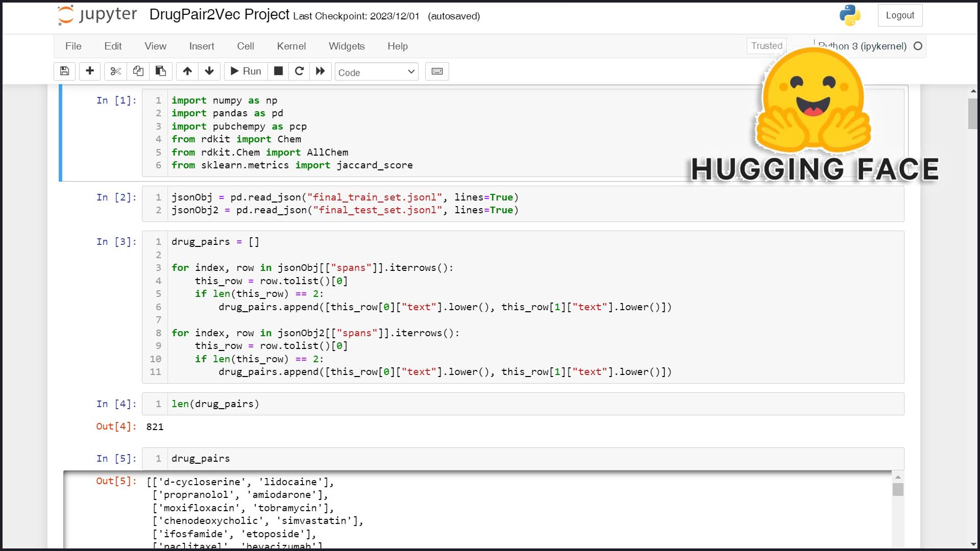Click the output row 'propranolol', 'amiodarone'

pyautogui.click(x=240, y=495)
